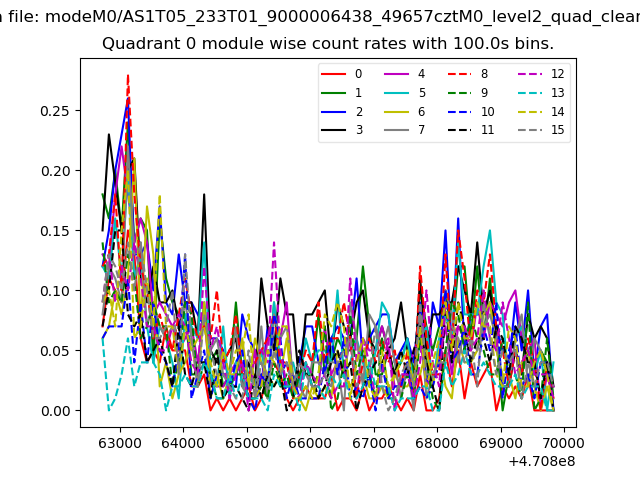
Task: Select black solid legend entry 3
Action: click(345, 130)
